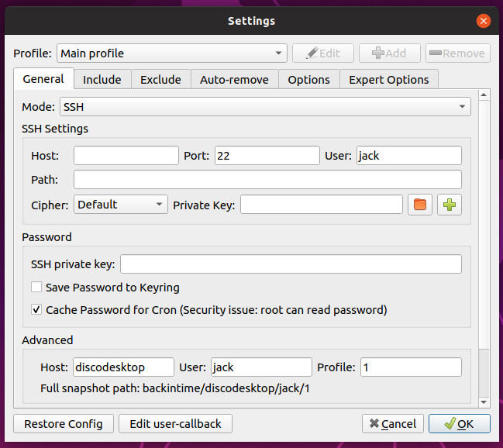Open the Profile dropdown showing Main profile
Screen dimensions: 503x448
tap(171, 53)
